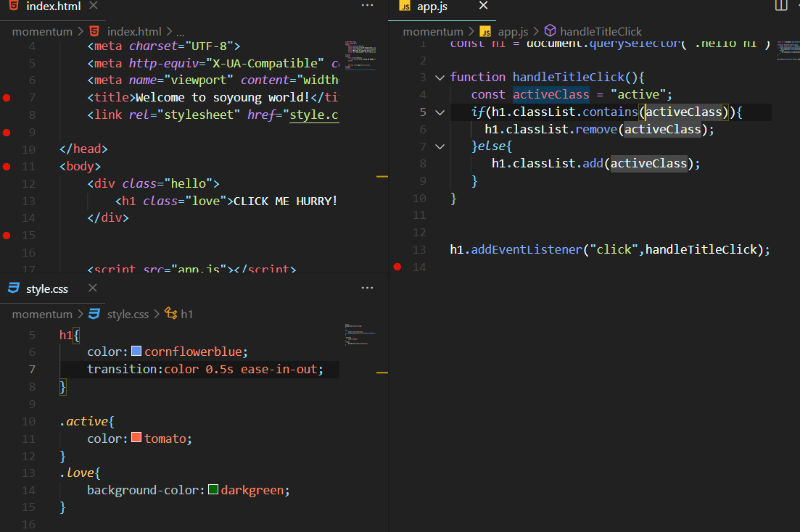Remove breakpoint on app.js line 14
800x532 pixels.
[397, 267]
